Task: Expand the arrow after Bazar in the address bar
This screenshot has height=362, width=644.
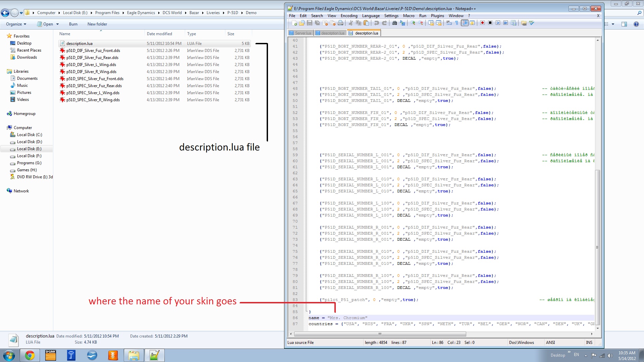Action: 203,13
